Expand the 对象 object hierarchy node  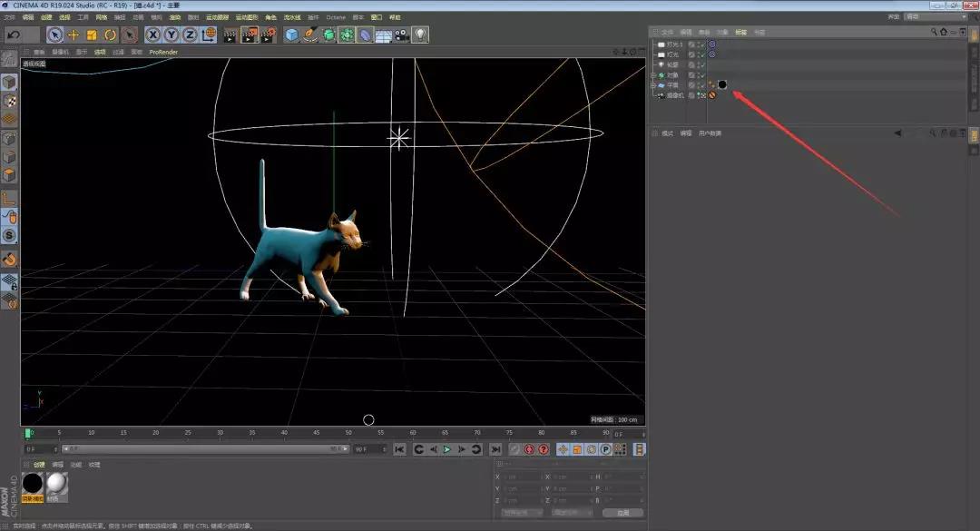(652, 74)
